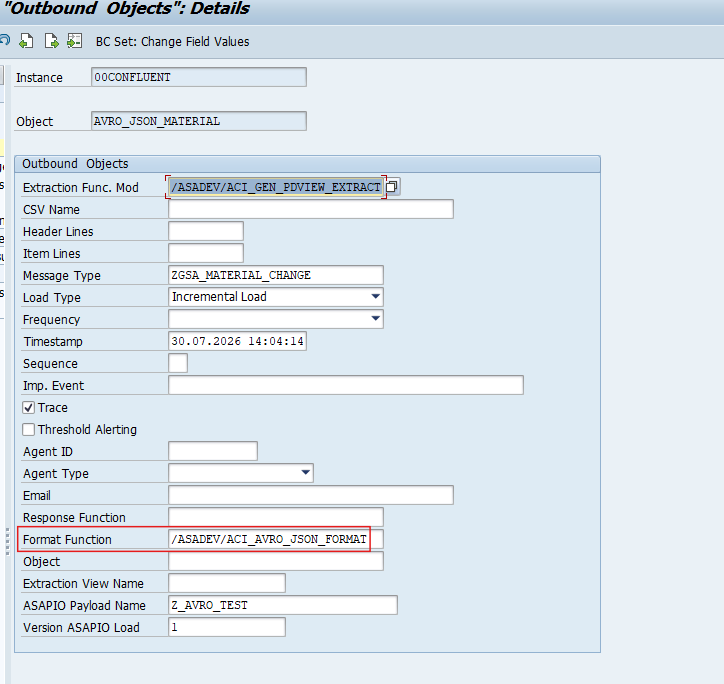Click the Sequence input field
The image size is (724, 684).
click(178, 363)
